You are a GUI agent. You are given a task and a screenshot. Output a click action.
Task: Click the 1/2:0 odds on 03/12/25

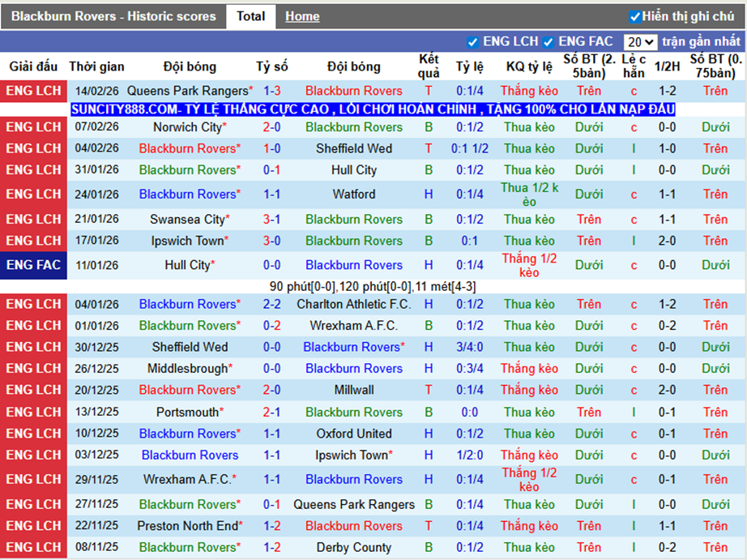click(x=470, y=455)
